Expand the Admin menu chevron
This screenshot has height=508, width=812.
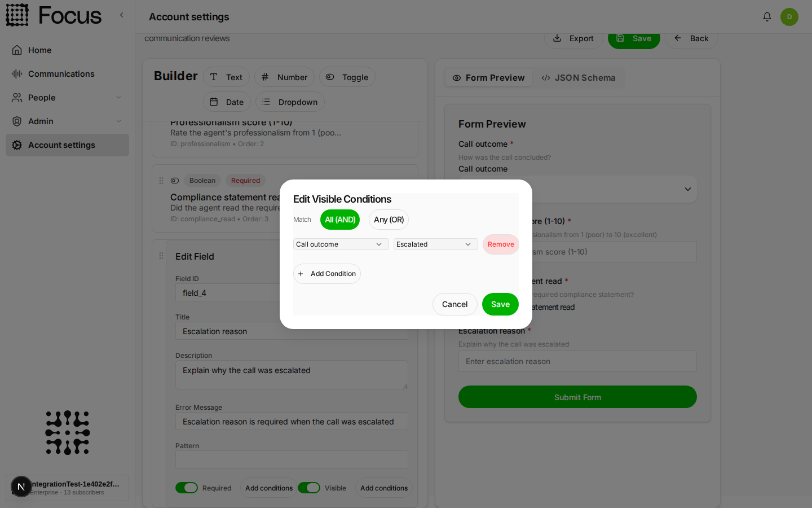118,121
